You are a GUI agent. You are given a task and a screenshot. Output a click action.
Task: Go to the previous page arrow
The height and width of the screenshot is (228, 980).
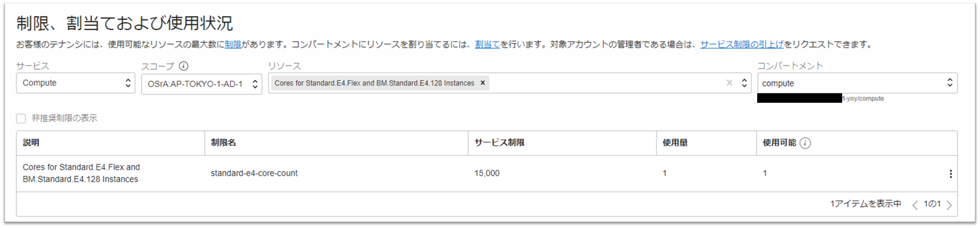(x=915, y=205)
